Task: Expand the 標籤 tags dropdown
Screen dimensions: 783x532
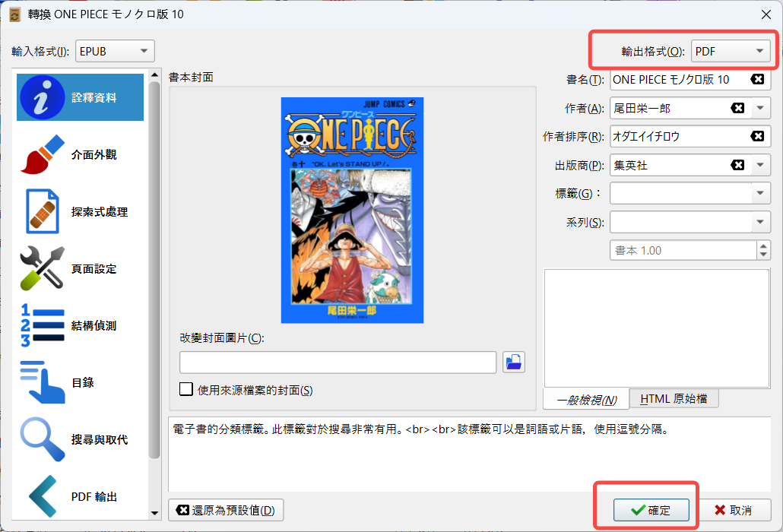Action: [x=760, y=193]
